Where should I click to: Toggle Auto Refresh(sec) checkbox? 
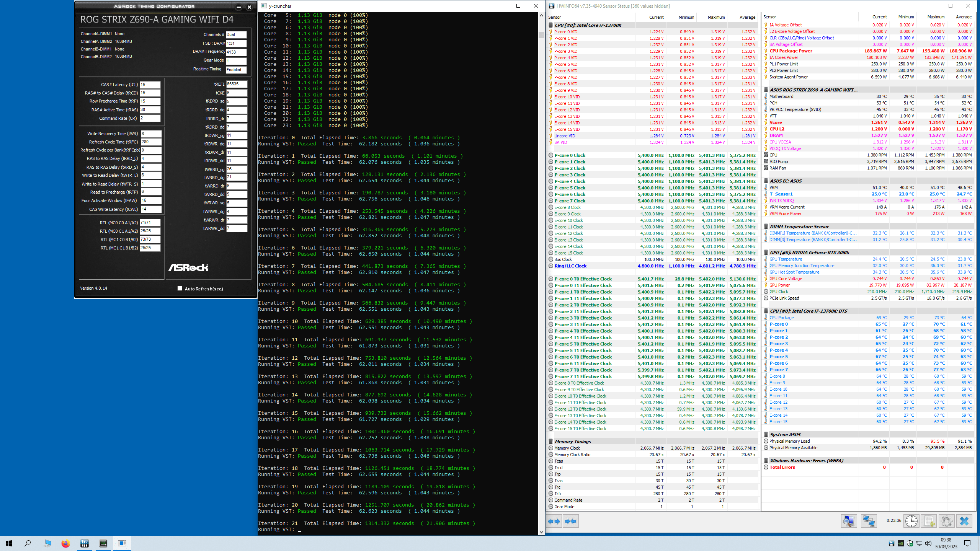click(x=180, y=289)
